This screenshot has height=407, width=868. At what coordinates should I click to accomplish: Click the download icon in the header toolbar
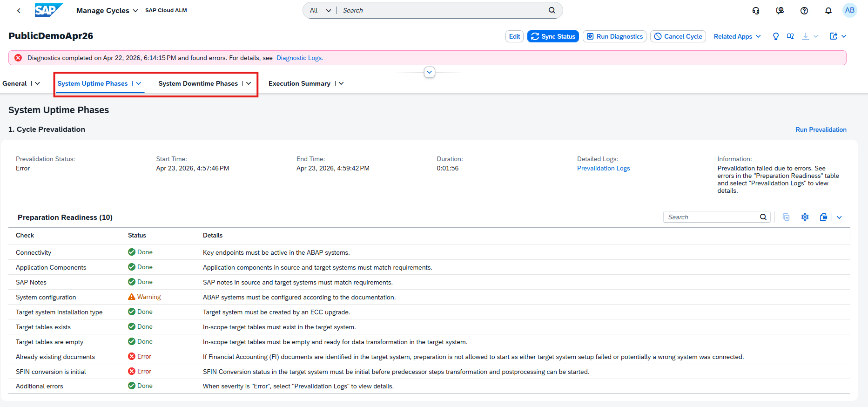click(806, 36)
